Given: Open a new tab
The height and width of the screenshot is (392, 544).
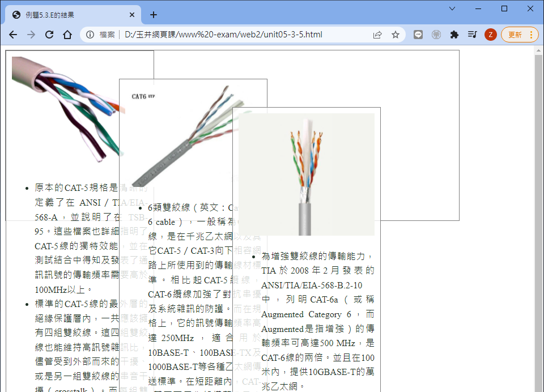Looking at the screenshot, I should [x=153, y=15].
